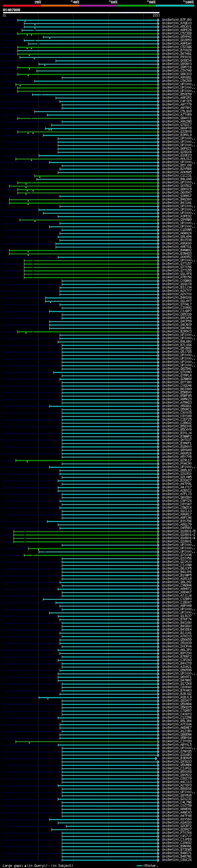Open hit UniRef100_Q5VPH2
The image size is (197, 868).
tap(176, 37)
